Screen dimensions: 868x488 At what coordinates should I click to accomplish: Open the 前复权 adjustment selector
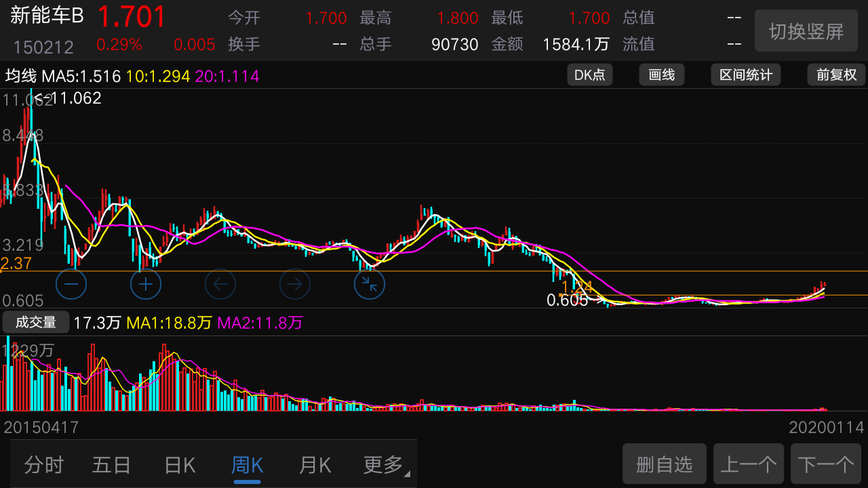[837, 75]
